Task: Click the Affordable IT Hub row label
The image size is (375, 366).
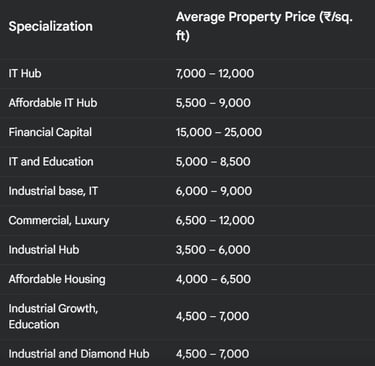Action: click(53, 103)
